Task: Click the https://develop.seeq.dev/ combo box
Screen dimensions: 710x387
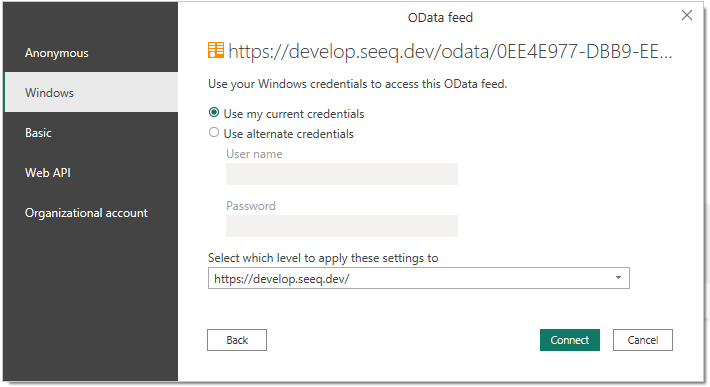Action: [418, 278]
